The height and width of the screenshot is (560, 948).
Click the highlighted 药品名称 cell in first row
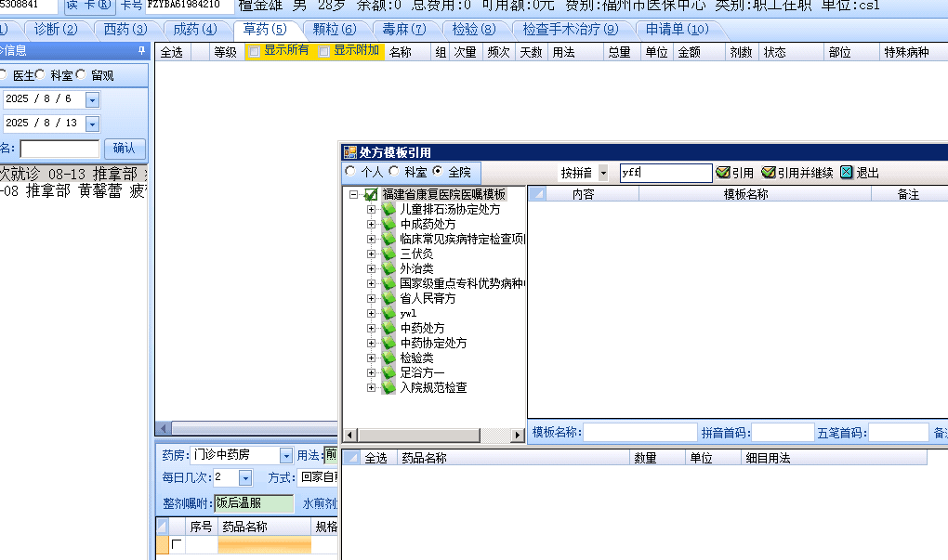tap(264, 544)
